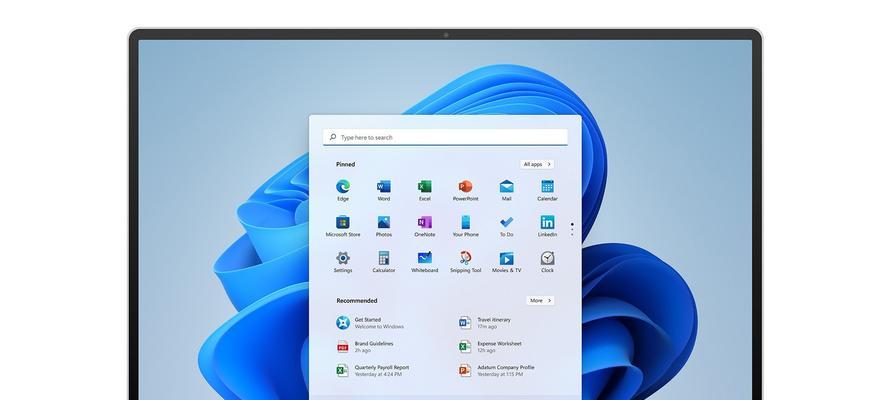Open the Travel Itinerary document
Screen dimensions: 889x400
pyautogui.click(x=485, y=323)
